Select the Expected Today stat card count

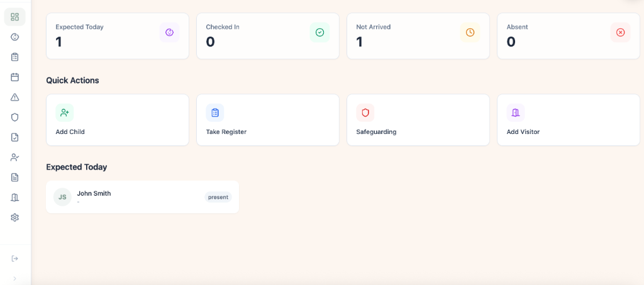pos(58,42)
